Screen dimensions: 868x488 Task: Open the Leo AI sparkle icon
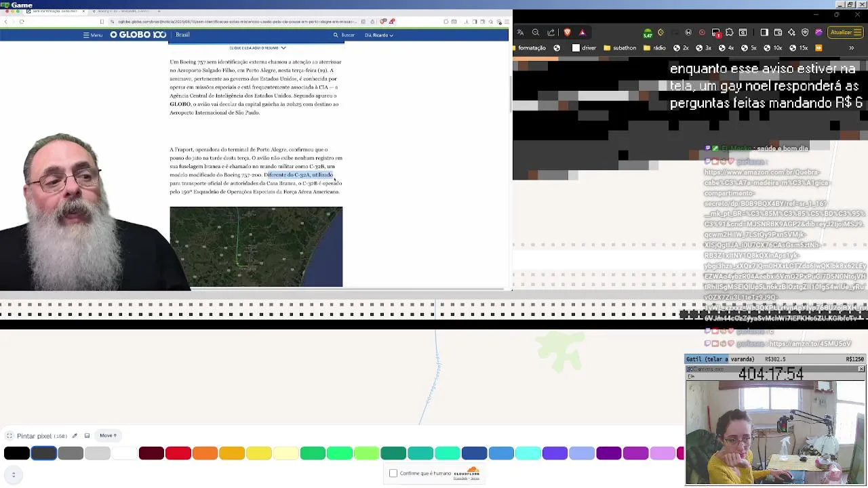point(791,32)
